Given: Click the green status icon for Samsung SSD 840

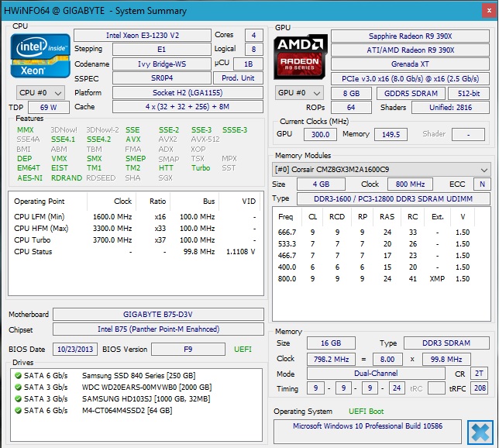Looking at the screenshot, I should click(18, 376).
